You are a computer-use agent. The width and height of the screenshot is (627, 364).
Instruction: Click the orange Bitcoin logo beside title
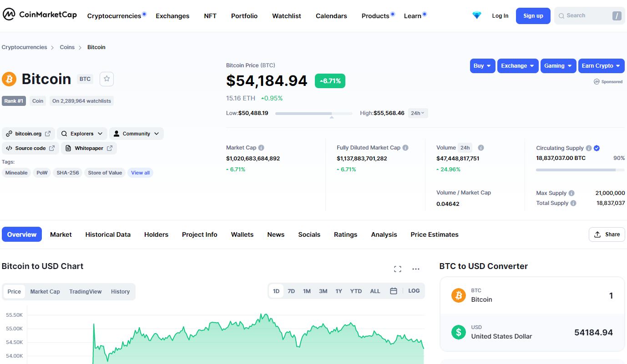(x=9, y=79)
